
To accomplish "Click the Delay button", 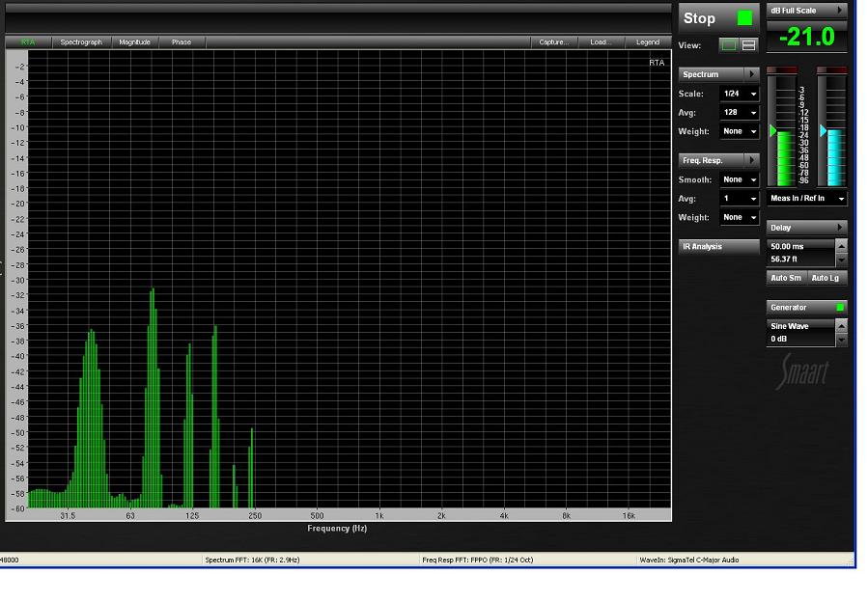I will pyautogui.click(x=799, y=228).
